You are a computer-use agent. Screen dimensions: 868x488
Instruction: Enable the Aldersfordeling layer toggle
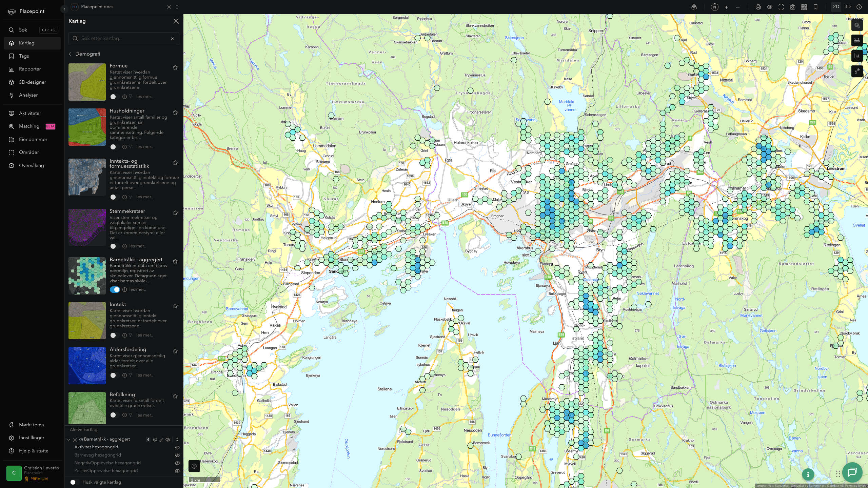115,375
